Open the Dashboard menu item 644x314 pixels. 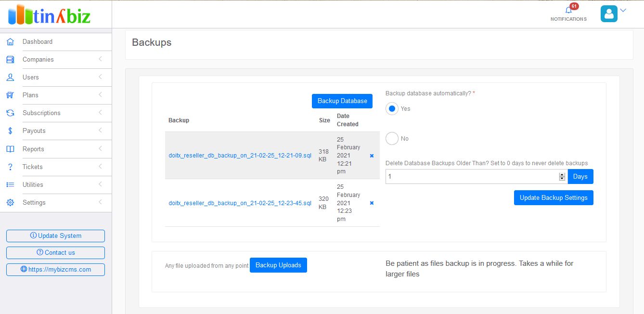(38, 42)
